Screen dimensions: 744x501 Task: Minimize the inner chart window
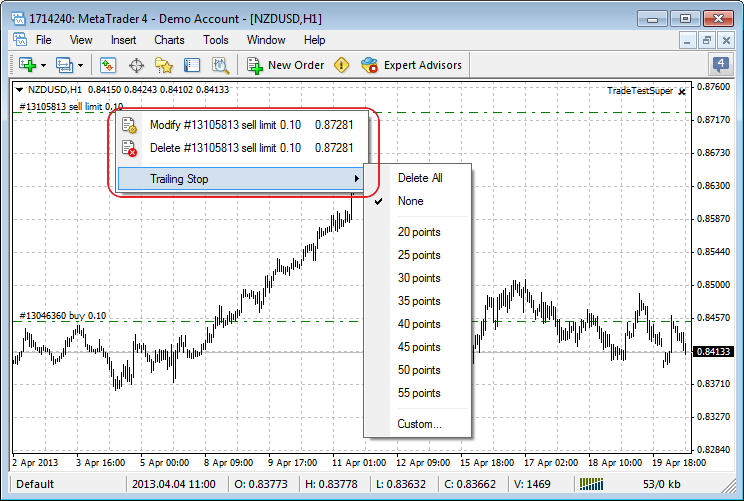[687, 41]
